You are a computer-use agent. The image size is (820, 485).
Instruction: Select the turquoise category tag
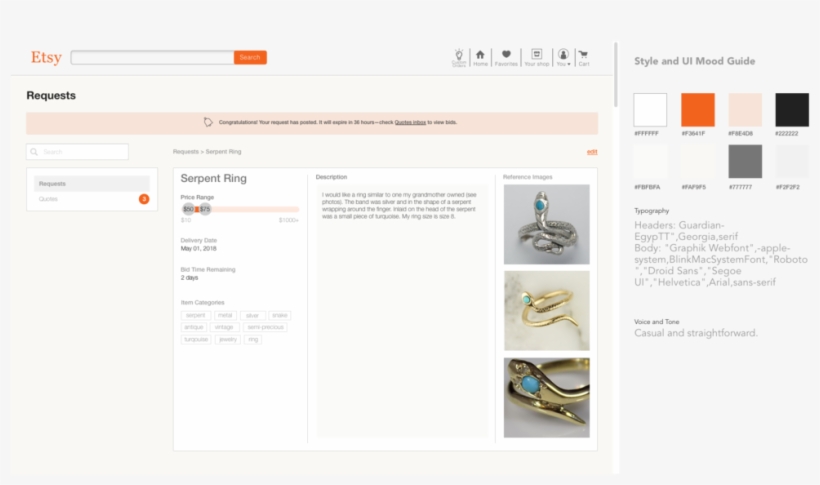tap(195, 339)
